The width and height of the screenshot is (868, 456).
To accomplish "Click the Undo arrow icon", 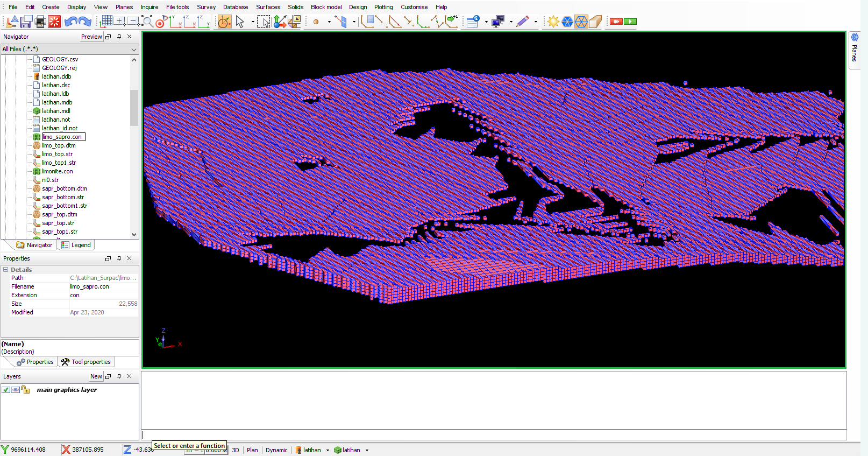I will click(x=70, y=22).
